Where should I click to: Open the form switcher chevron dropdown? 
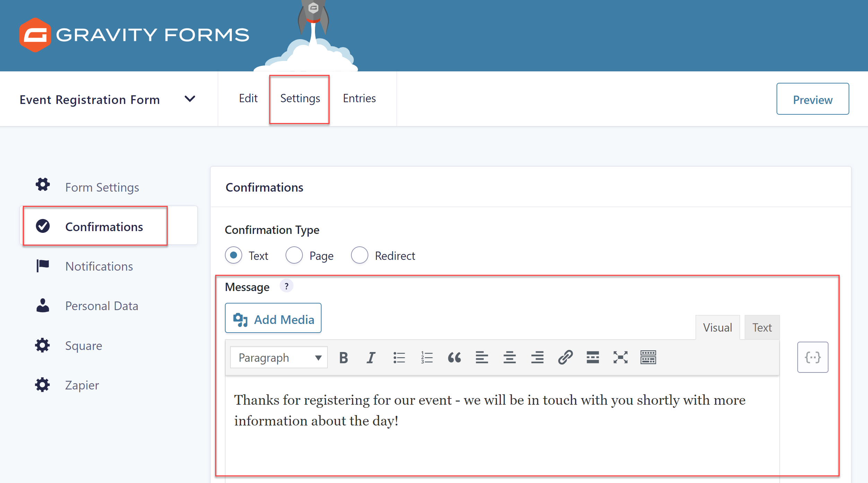[x=190, y=99]
